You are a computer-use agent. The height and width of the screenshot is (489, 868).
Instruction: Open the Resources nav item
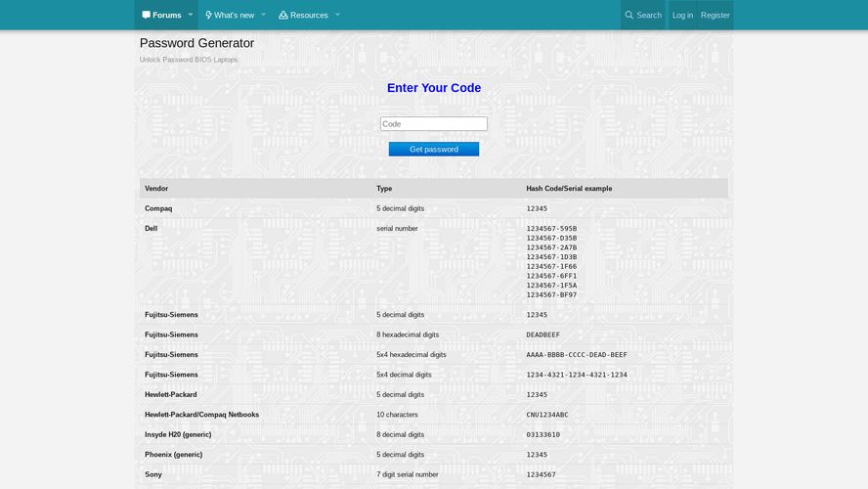point(303,15)
